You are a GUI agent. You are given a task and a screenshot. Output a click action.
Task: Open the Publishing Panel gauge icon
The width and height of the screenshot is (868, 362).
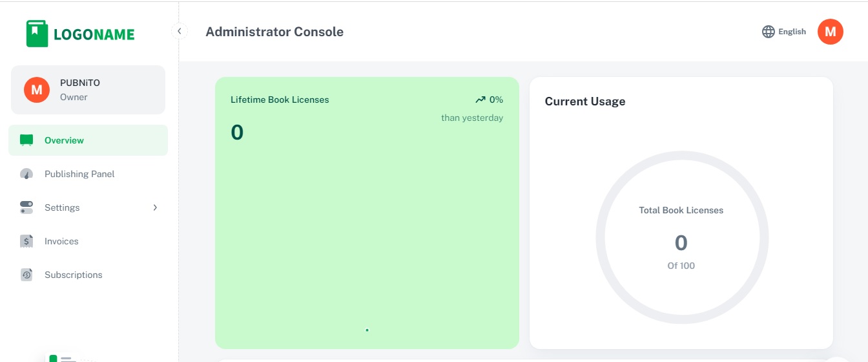26,174
